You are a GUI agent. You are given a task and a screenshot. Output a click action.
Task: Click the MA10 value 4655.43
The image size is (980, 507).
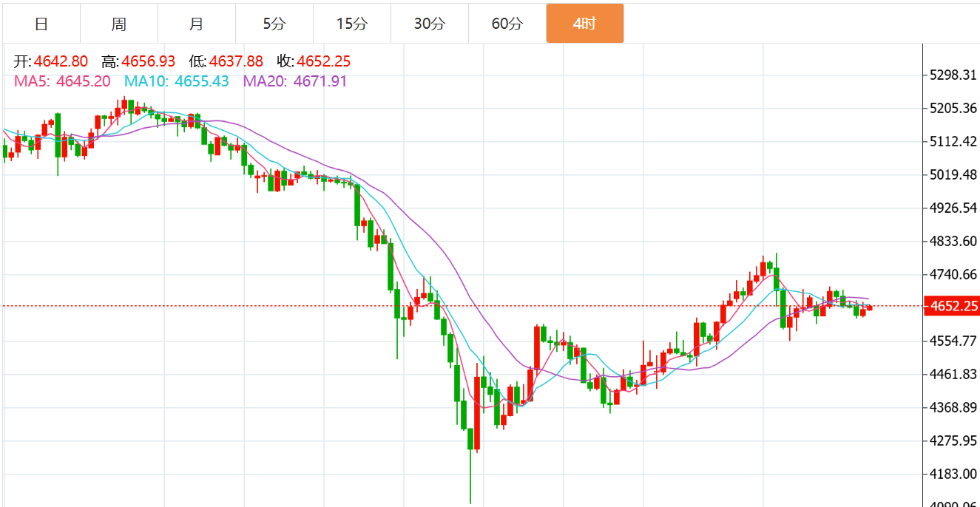point(202,81)
